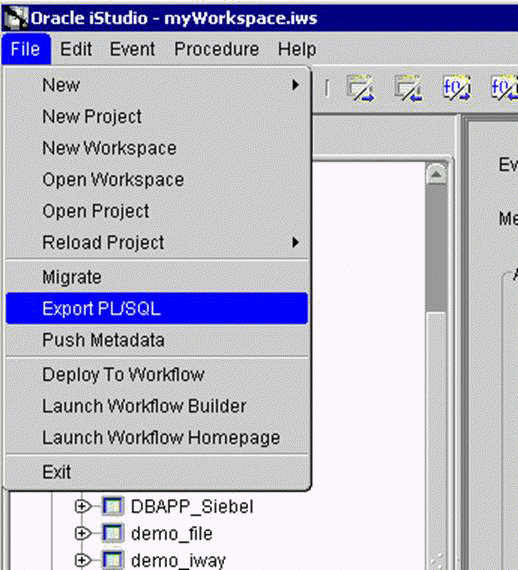
Task: Click the f() procedure icon with right arrow
Action: click(x=457, y=88)
